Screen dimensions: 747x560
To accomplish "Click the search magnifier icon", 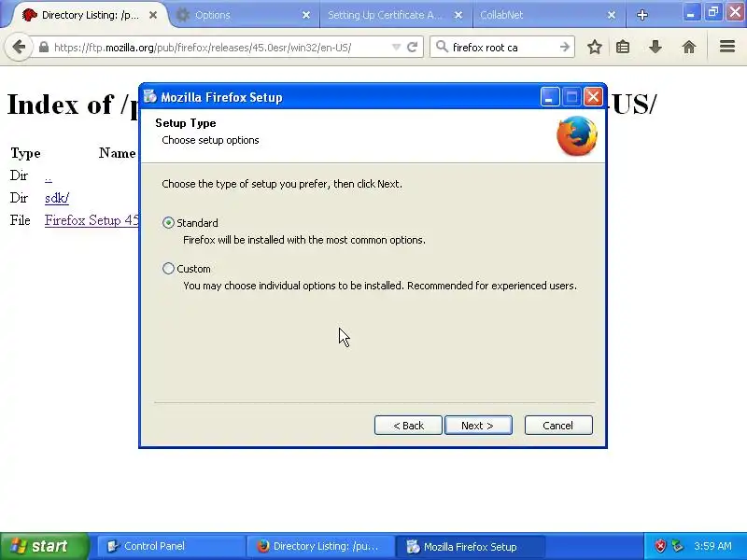I will point(442,47).
